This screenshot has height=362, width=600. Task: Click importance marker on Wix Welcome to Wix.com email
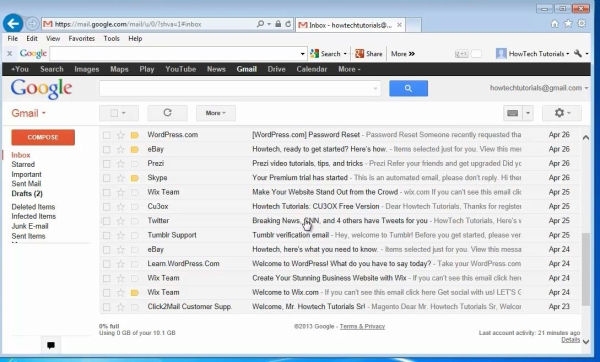(135, 293)
